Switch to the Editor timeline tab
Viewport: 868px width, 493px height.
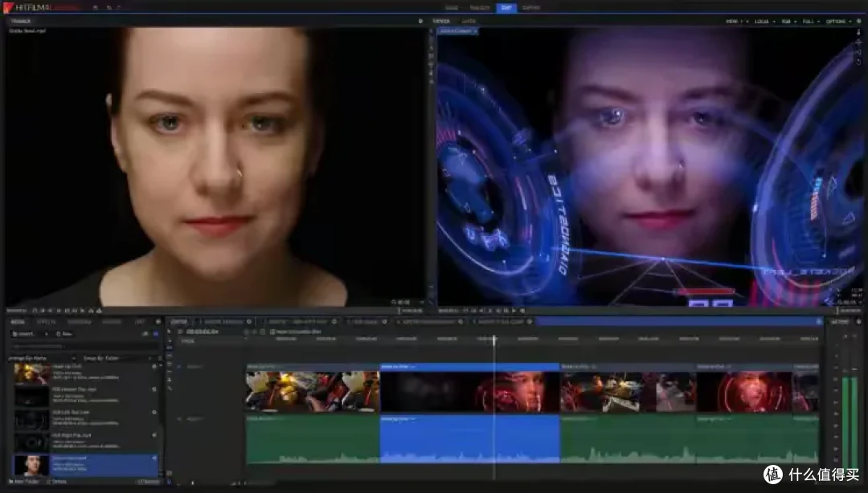pyautogui.click(x=178, y=321)
